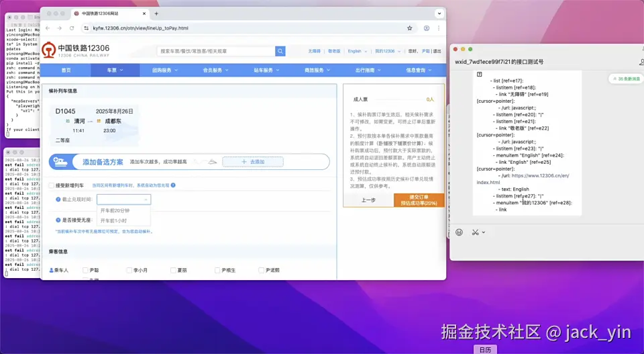This screenshot has width=644, height=354.
Task: Expand the 会员服务 navigation menu
Action: click(x=215, y=71)
